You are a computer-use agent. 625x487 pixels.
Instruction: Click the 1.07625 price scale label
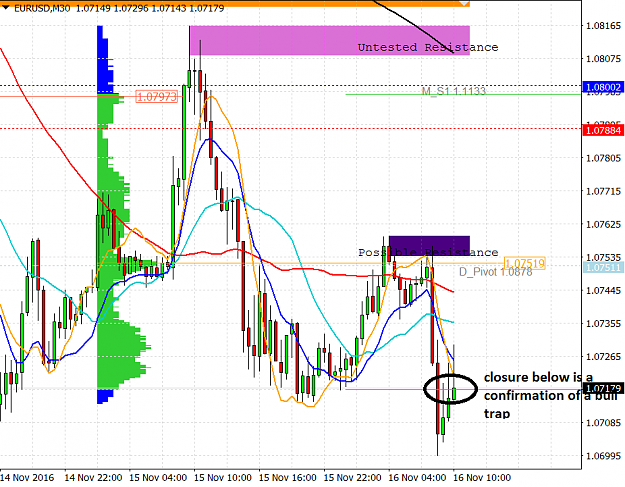click(603, 224)
